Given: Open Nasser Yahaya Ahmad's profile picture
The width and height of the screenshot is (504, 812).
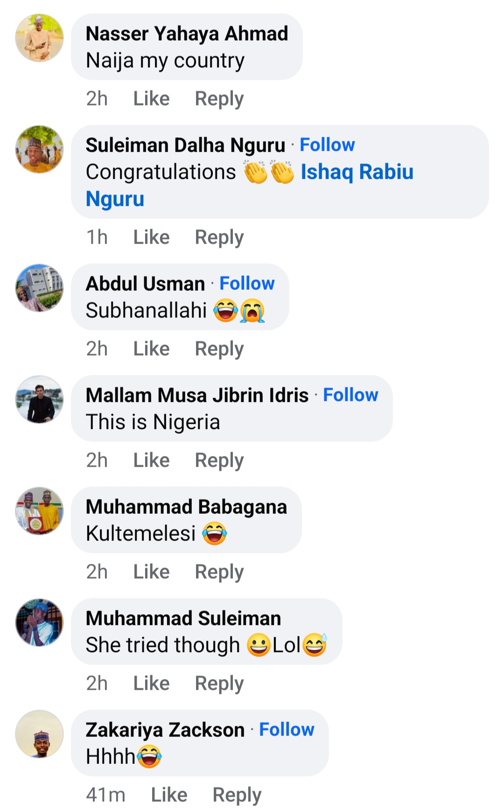Looking at the screenshot, I should click(40, 38).
